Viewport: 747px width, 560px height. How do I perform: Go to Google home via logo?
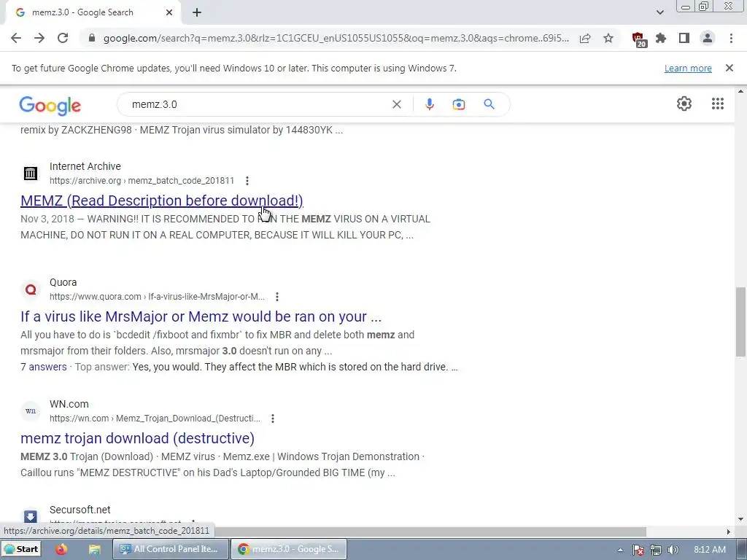pos(50,105)
